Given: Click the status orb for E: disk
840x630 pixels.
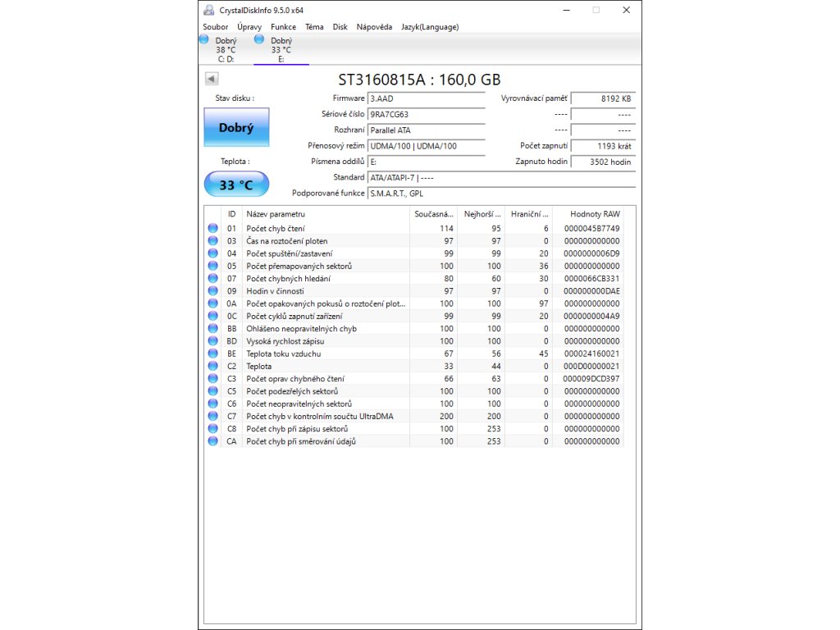Looking at the screenshot, I should click(x=259, y=39).
